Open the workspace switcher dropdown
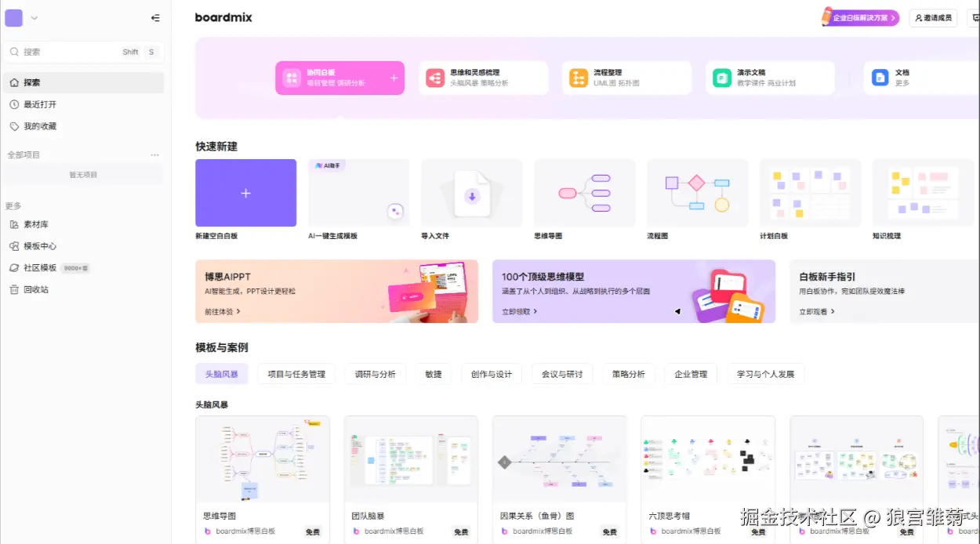This screenshot has width=980, height=544. coord(32,16)
